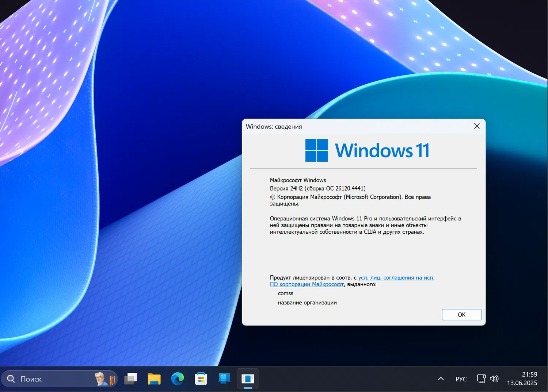Screen dimensions: 548x392
Task: Open Task View from the taskbar
Action: (131, 379)
